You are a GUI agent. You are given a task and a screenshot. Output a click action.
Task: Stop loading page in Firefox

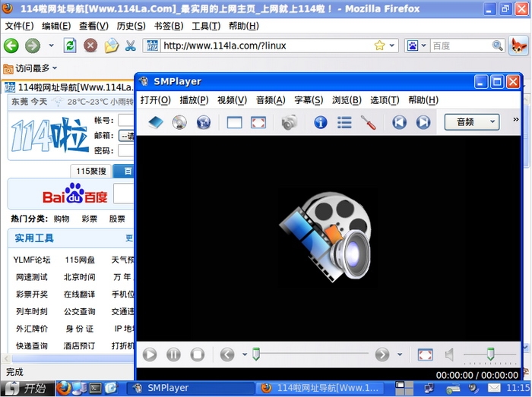[x=90, y=46]
